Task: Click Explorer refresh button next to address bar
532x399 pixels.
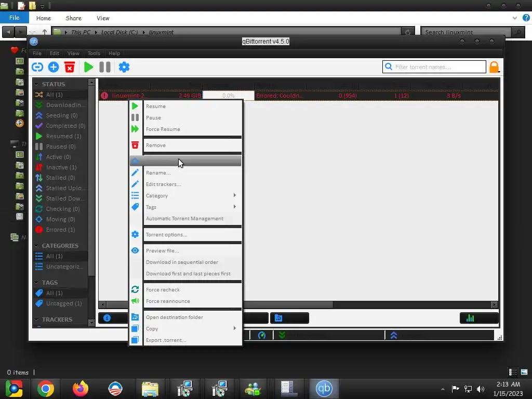Action: (x=408, y=32)
